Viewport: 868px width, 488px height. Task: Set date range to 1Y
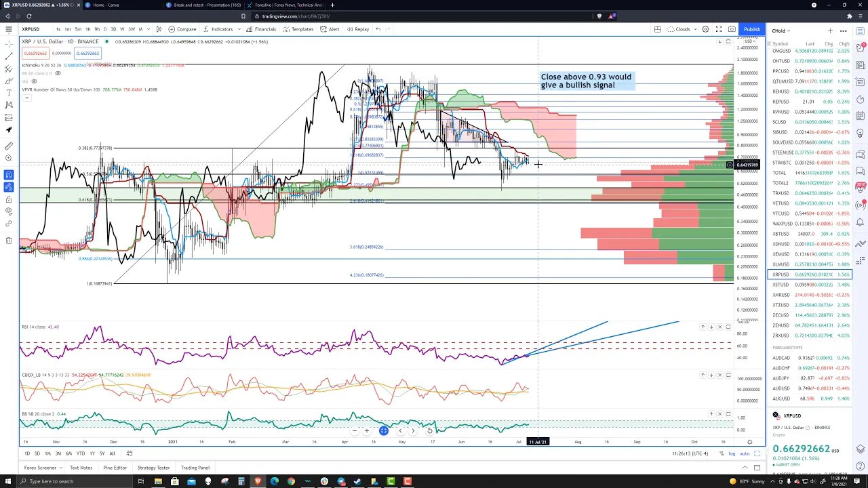tap(92, 453)
